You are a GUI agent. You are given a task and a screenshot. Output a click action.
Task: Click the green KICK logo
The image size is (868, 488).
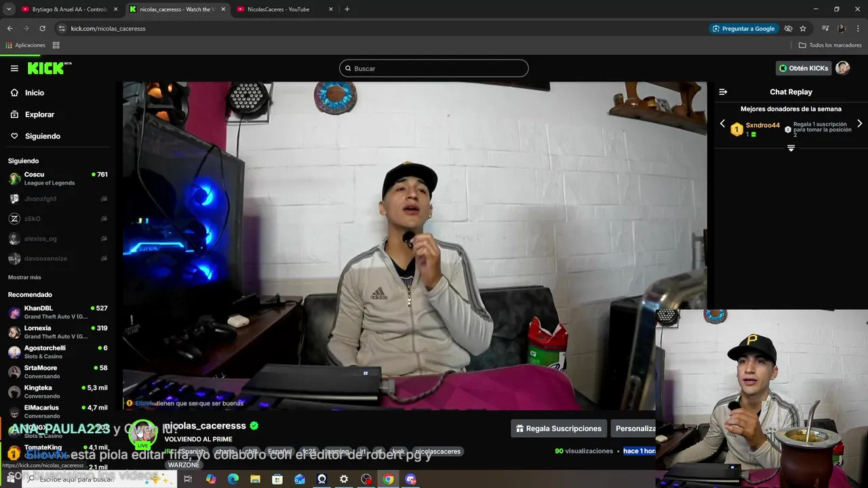[50, 68]
